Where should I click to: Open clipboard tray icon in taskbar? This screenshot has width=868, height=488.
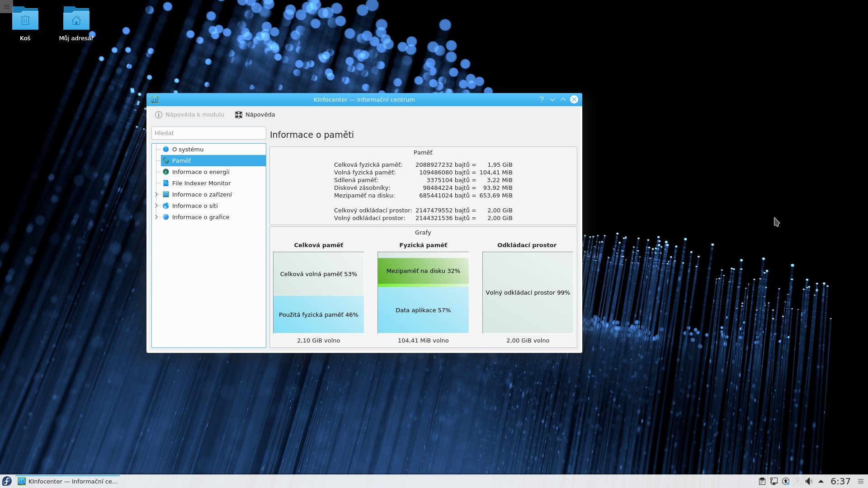(762, 481)
